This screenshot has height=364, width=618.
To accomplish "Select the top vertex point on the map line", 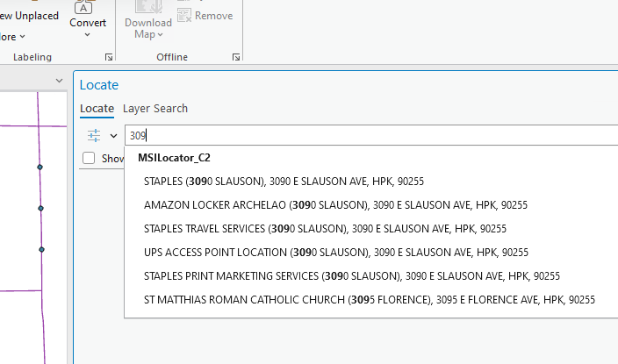I will (x=40, y=167).
